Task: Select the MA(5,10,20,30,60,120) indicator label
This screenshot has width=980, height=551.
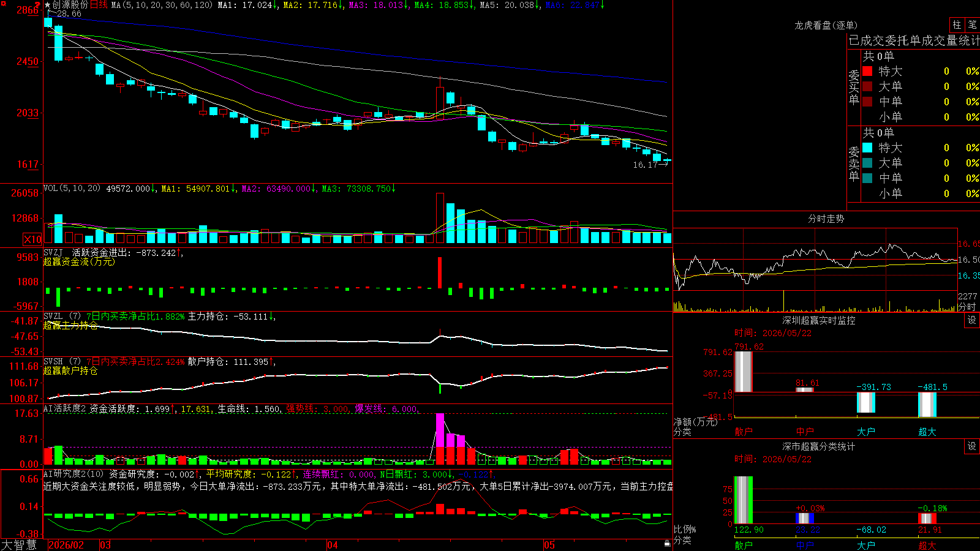Action: (162, 5)
